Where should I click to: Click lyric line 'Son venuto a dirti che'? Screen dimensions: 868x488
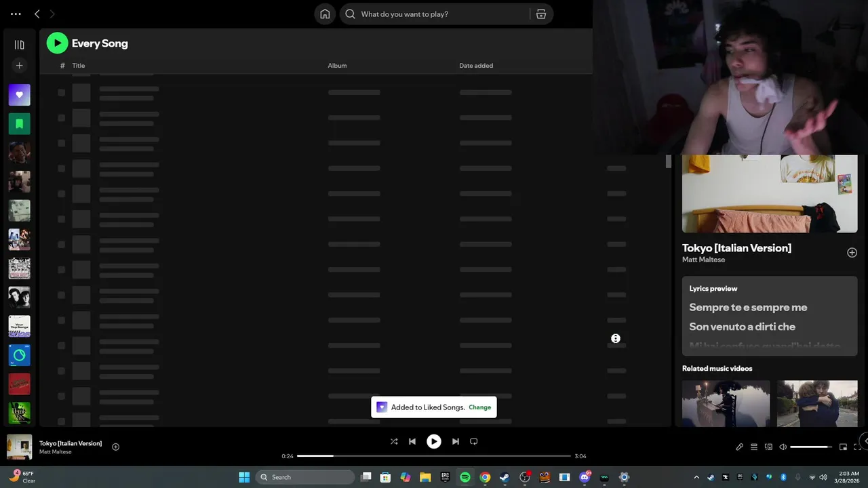742,327
